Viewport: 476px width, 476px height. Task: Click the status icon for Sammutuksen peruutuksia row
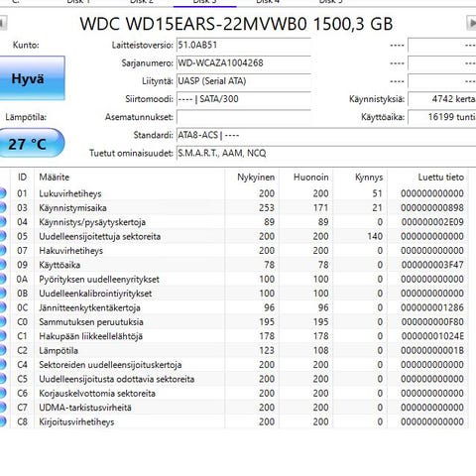pyautogui.click(x=3, y=322)
